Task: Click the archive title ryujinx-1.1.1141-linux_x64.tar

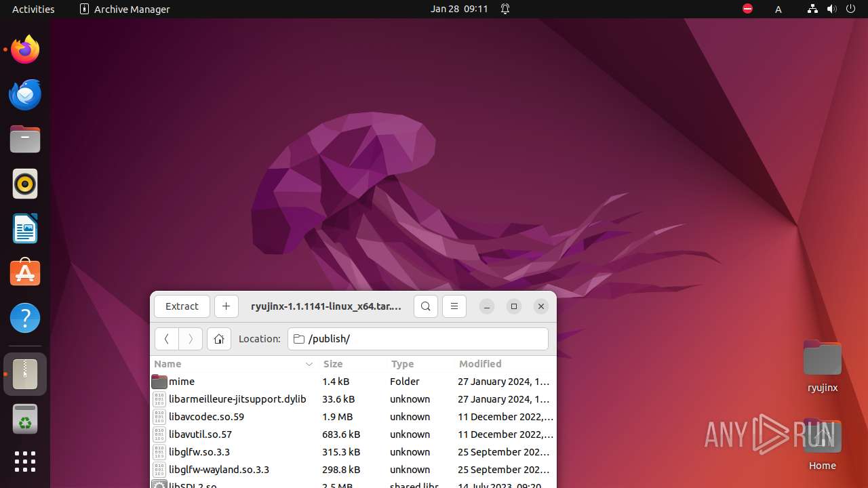Action: [x=326, y=306]
